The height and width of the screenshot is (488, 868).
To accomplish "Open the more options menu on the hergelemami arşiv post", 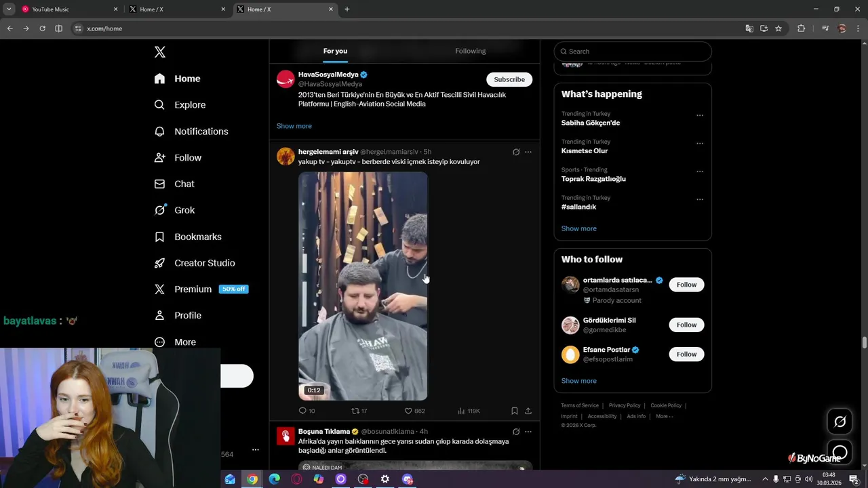I will pyautogui.click(x=528, y=152).
